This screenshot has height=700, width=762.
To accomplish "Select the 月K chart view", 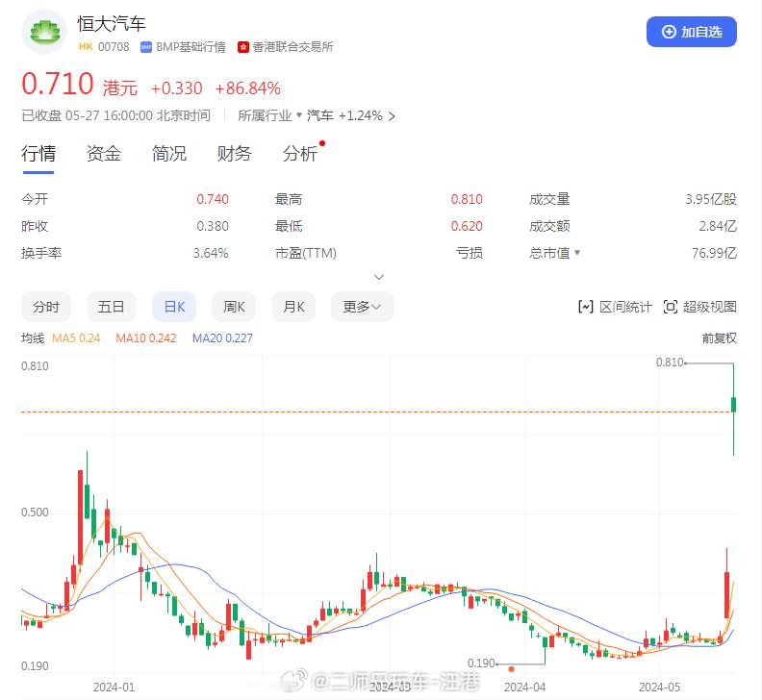I will click(293, 307).
